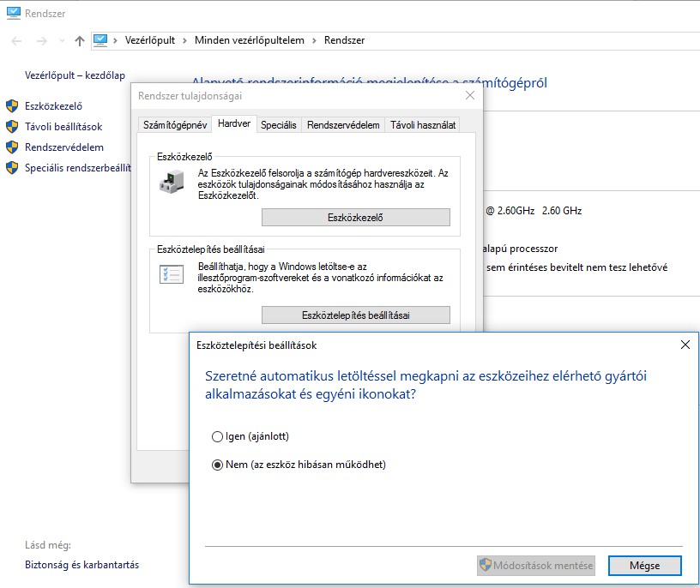Go up one level with up arrow
Image resolution: width=700 pixels, height=588 pixels.
pos(80,41)
